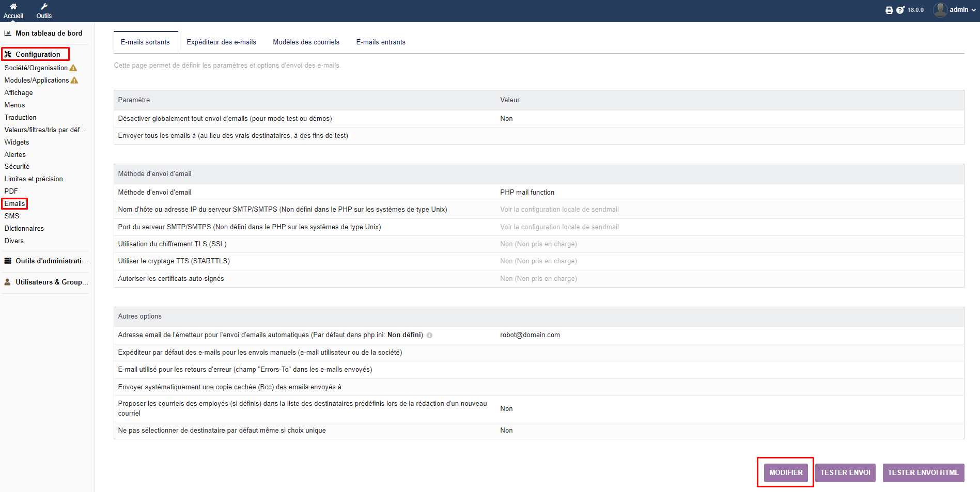The height and width of the screenshot is (492, 980).
Task: Click the print icon in the top bar
Action: [889, 10]
